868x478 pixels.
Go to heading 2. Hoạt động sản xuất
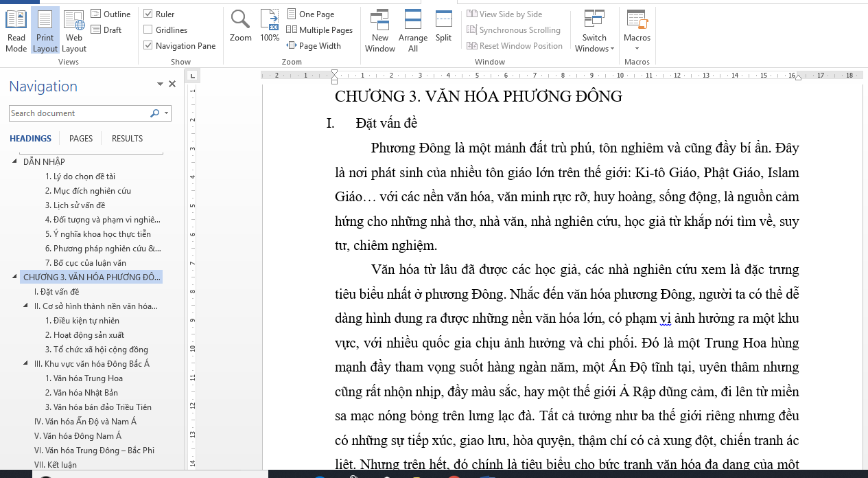[x=84, y=335]
